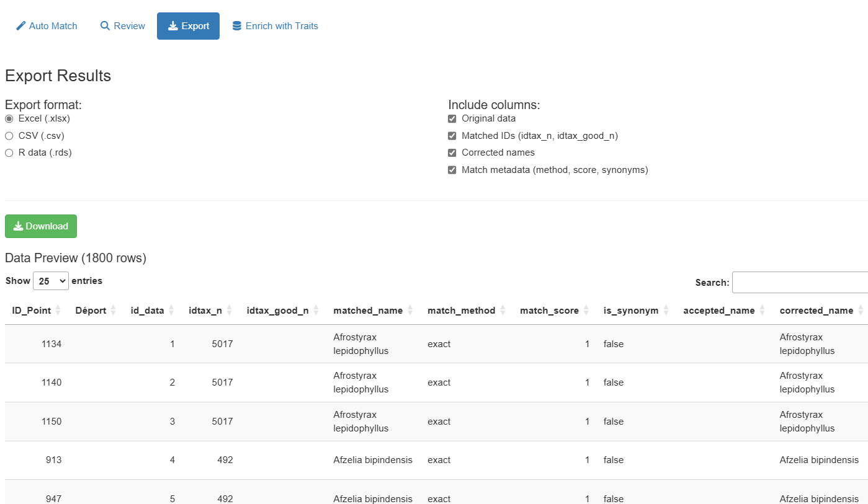
Task: Switch to the Review tab
Action: click(123, 26)
